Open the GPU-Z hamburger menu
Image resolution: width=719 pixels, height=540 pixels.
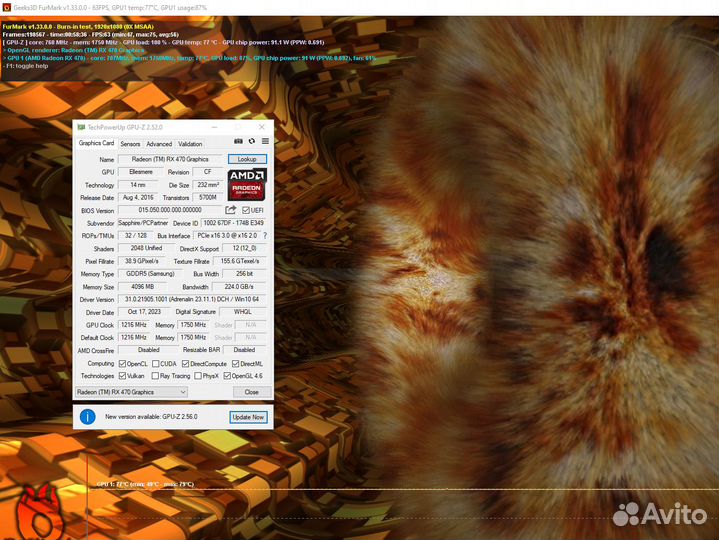pos(264,142)
